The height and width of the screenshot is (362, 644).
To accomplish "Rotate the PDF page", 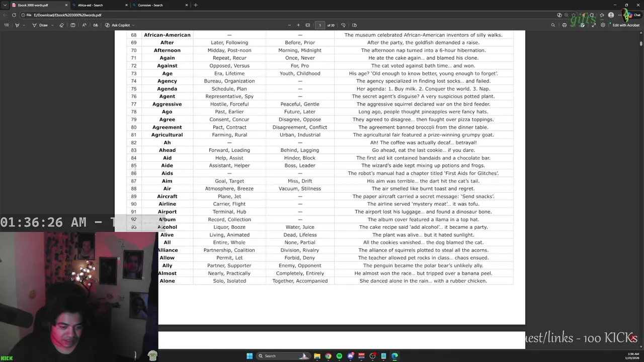I will point(343,25).
